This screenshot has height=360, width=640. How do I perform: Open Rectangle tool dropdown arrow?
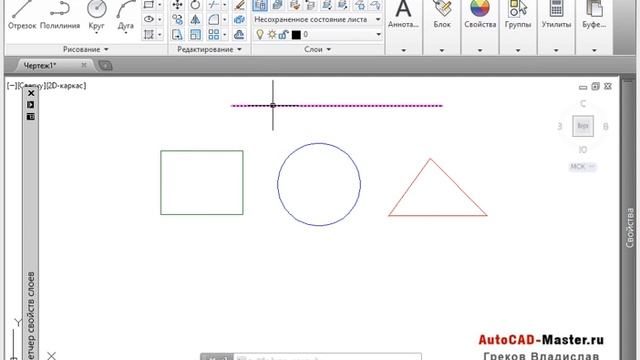click(x=160, y=4)
